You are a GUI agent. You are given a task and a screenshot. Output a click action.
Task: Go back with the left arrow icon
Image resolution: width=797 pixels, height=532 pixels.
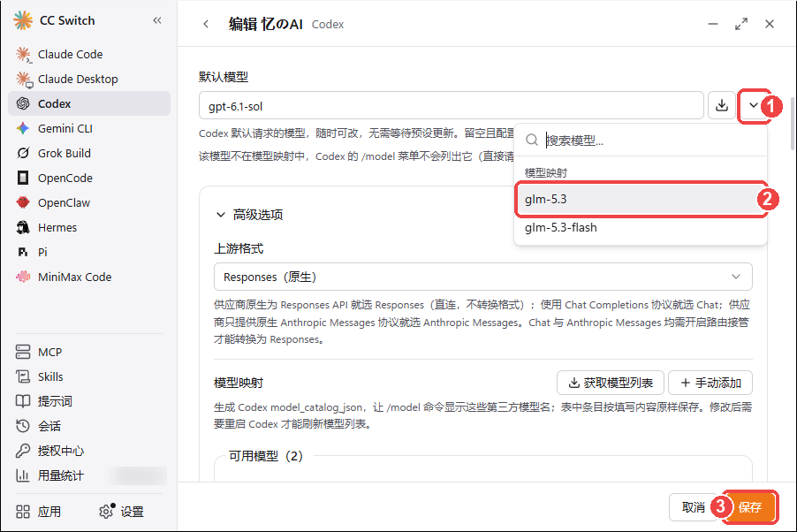(206, 24)
